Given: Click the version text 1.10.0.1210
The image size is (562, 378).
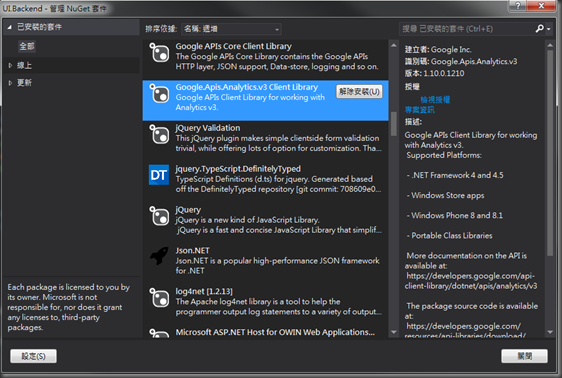Looking at the screenshot, I should (444, 73).
